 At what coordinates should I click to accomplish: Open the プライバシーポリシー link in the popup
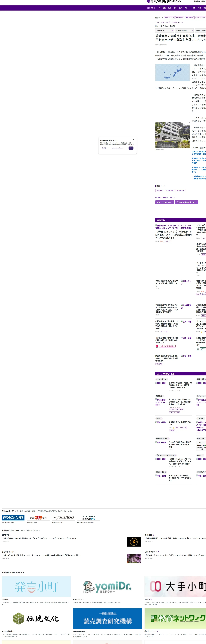click(117, 148)
